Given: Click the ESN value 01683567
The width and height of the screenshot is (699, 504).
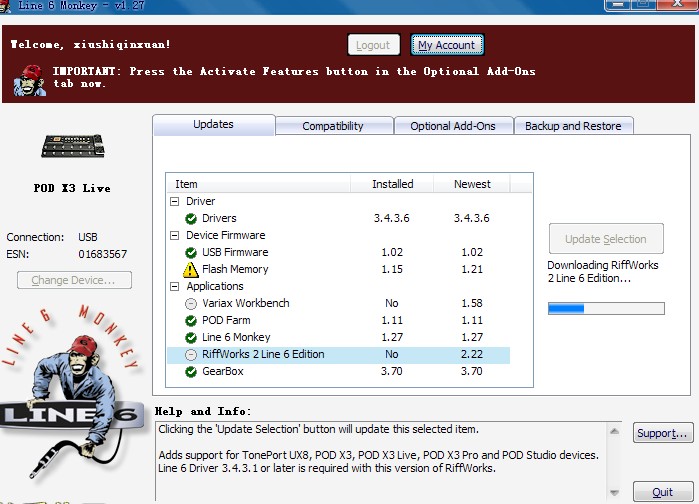Looking at the screenshot, I should coord(103,254).
